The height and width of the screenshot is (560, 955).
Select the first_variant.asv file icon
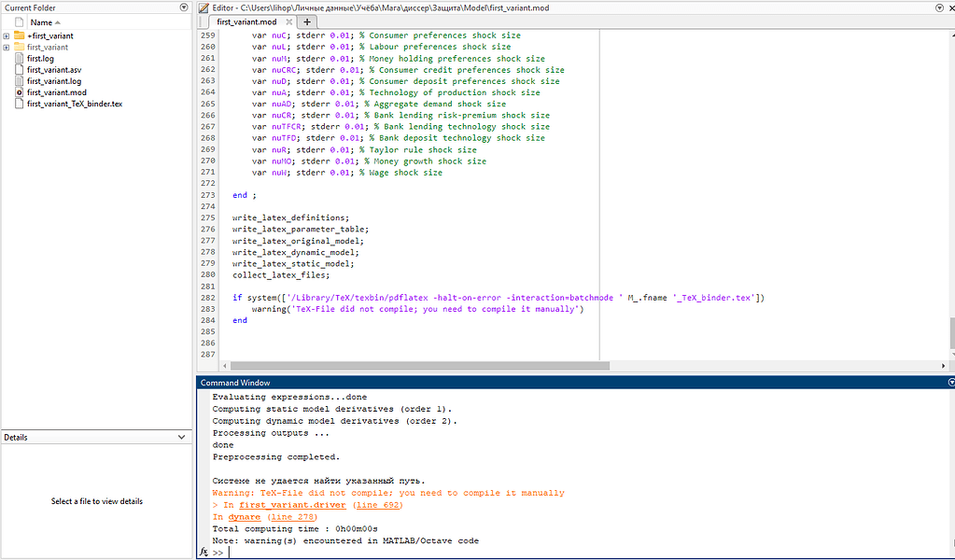(x=19, y=70)
